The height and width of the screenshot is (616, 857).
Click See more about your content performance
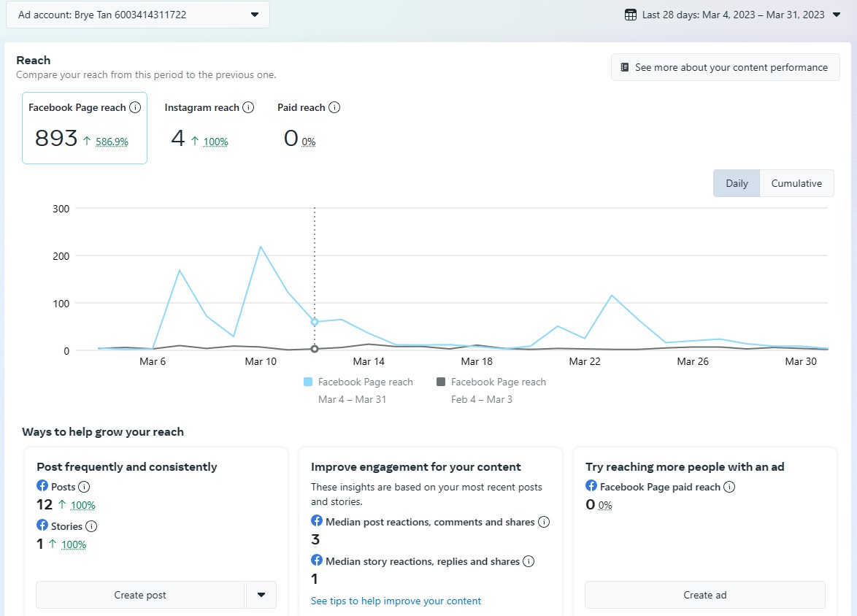click(725, 67)
